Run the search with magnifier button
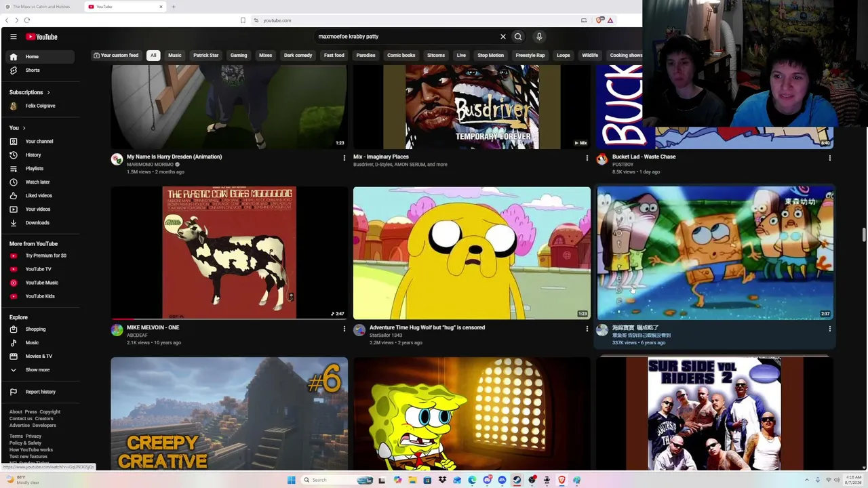The height and width of the screenshot is (488, 868). (x=518, y=37)
